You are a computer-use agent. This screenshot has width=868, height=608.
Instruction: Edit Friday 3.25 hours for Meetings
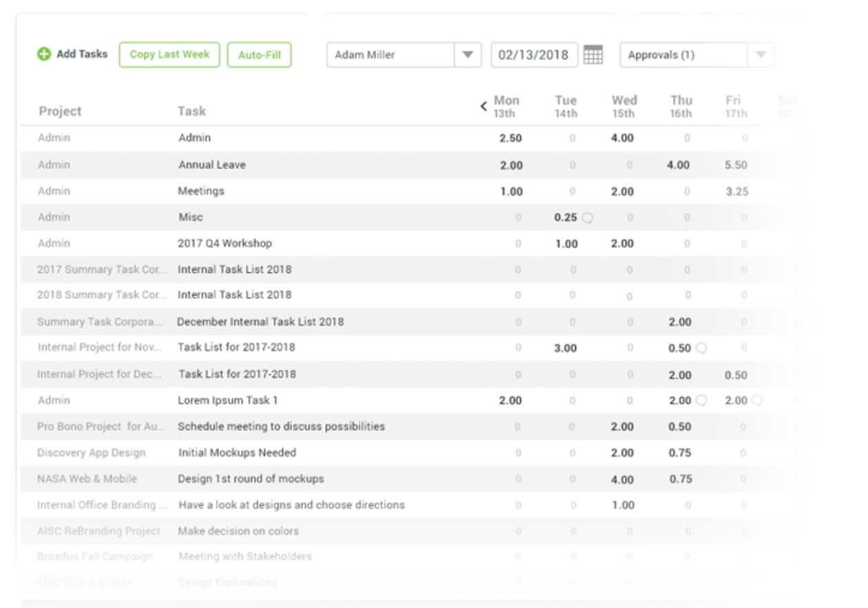[x=736, y=192]
